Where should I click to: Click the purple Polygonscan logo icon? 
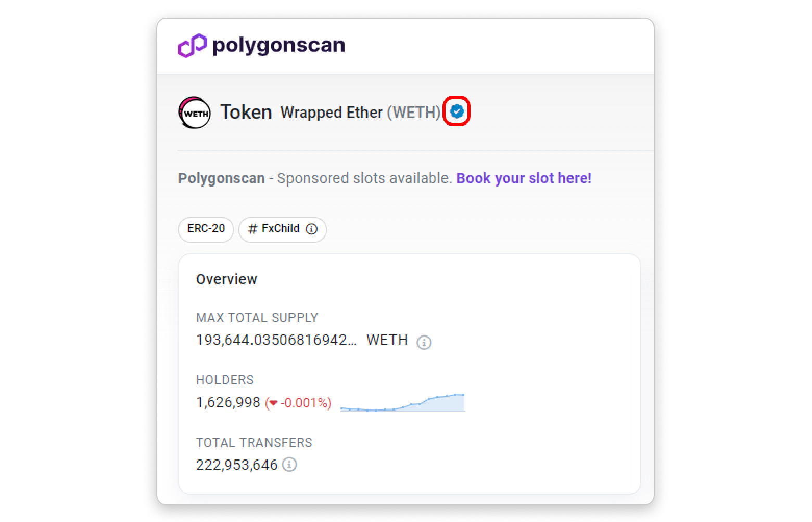192,46
